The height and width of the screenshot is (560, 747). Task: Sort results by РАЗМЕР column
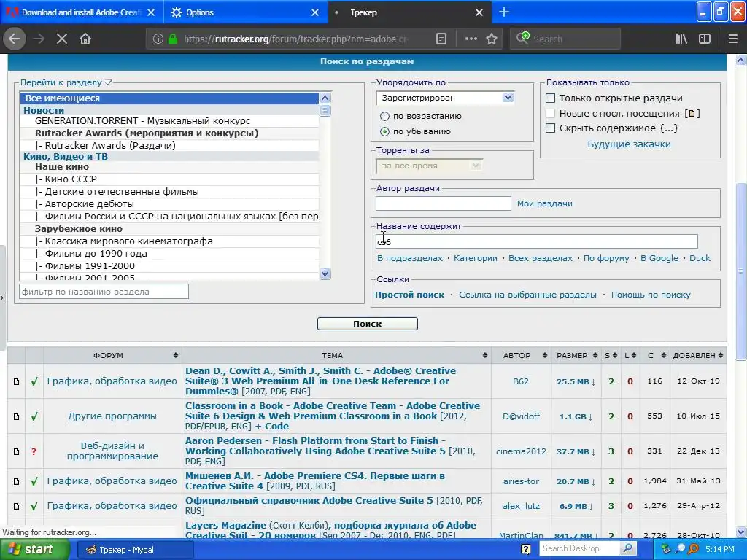click(x=576, y=355)
